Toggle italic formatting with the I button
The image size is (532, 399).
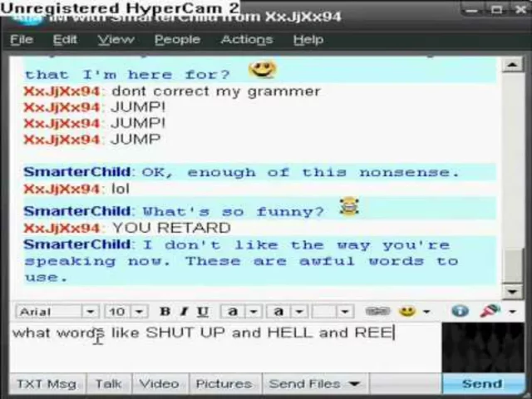pos(184,311)
